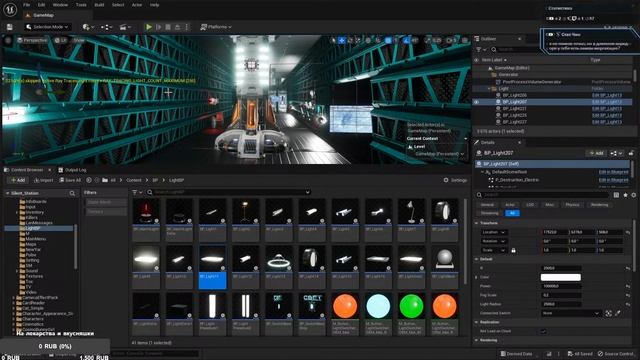Toggle viewport rotation snapping

[407, 40]
